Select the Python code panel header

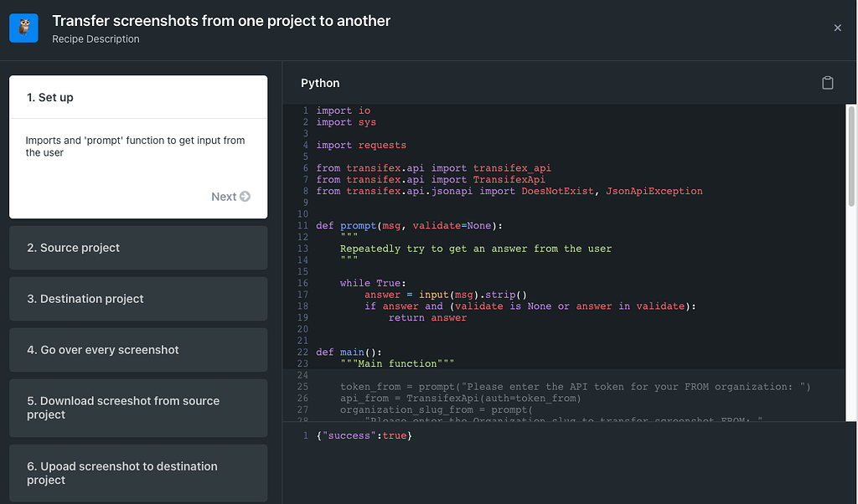320,83
